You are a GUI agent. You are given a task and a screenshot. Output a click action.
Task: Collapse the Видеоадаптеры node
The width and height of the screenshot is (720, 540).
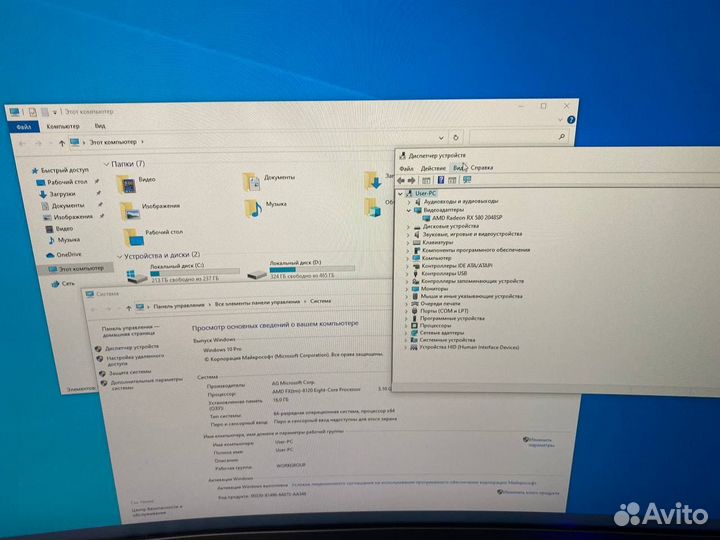408,210
